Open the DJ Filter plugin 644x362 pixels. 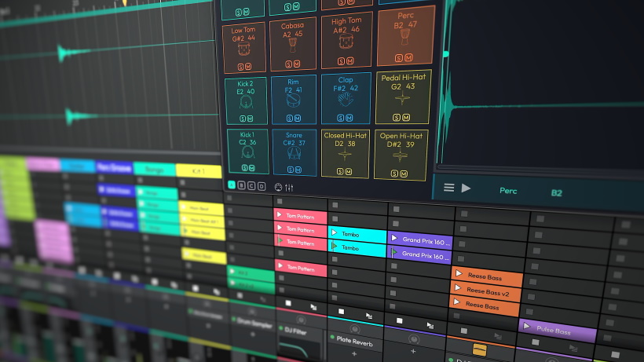(x=295, y=331)
